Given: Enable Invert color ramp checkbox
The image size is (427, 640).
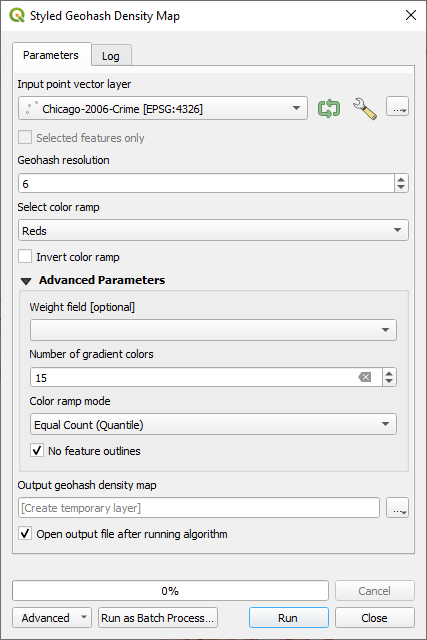Looking at the screenshot, I should tap(25, 257).
